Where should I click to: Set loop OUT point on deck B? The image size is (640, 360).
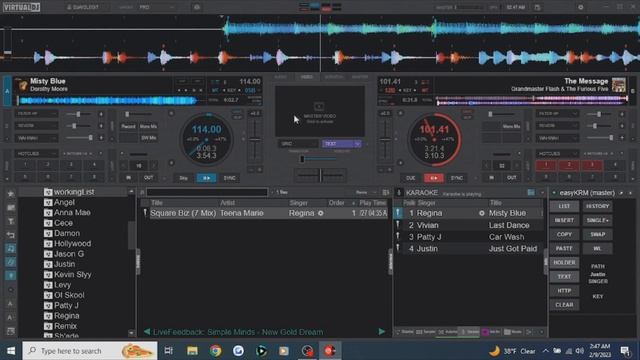click(511, 178)
